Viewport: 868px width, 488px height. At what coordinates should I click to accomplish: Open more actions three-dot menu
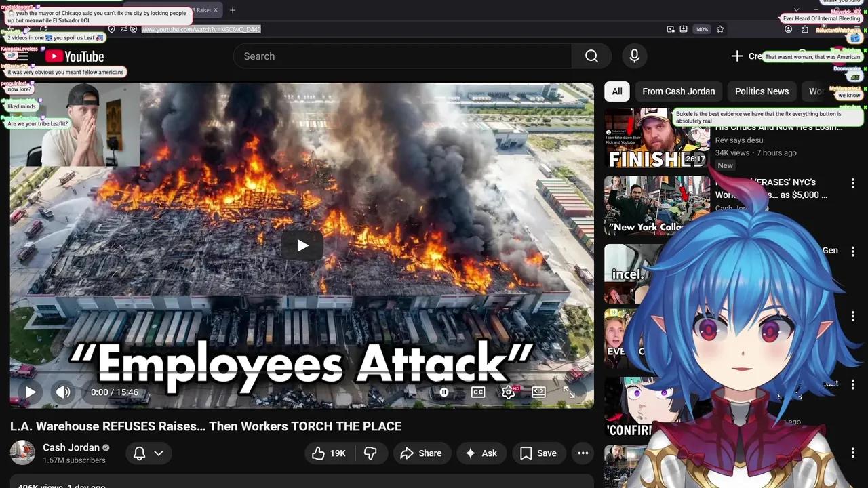pyautogui.click(x=583, y=453)
